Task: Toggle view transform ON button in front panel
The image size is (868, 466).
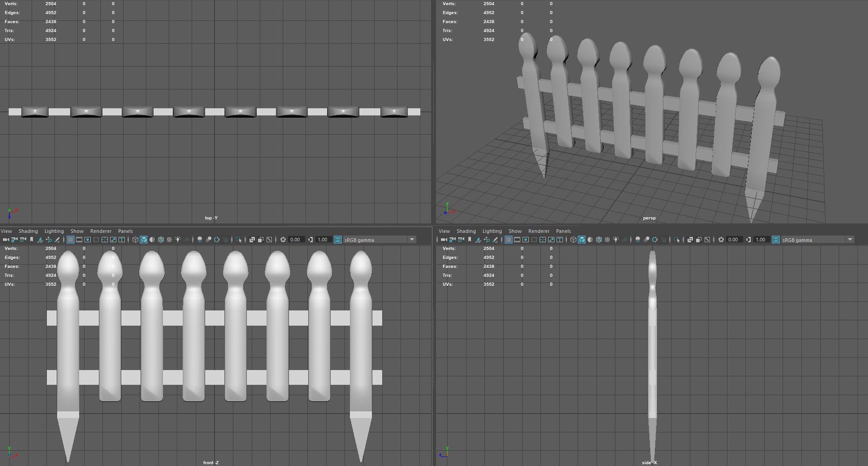Action: (338, 240)
